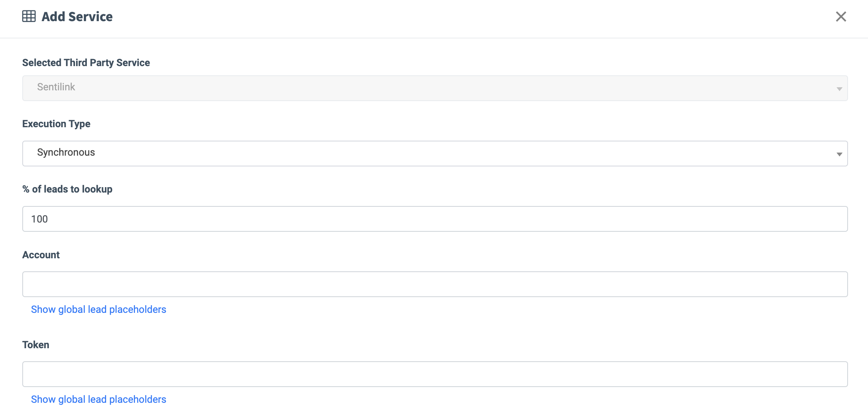
Task: Click the Execution Type label
Action: click(56, 124)
